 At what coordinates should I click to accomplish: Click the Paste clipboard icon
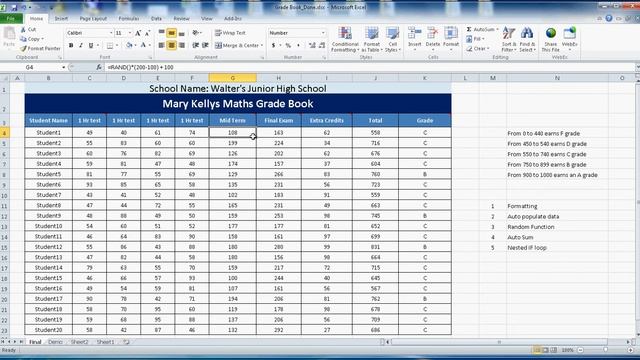(9, 33)
